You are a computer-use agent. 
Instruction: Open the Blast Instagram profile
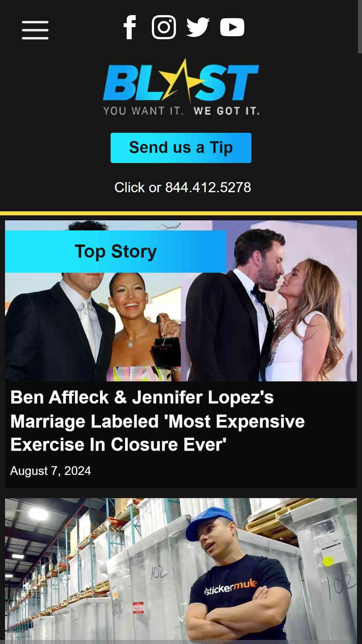point(164,27)
